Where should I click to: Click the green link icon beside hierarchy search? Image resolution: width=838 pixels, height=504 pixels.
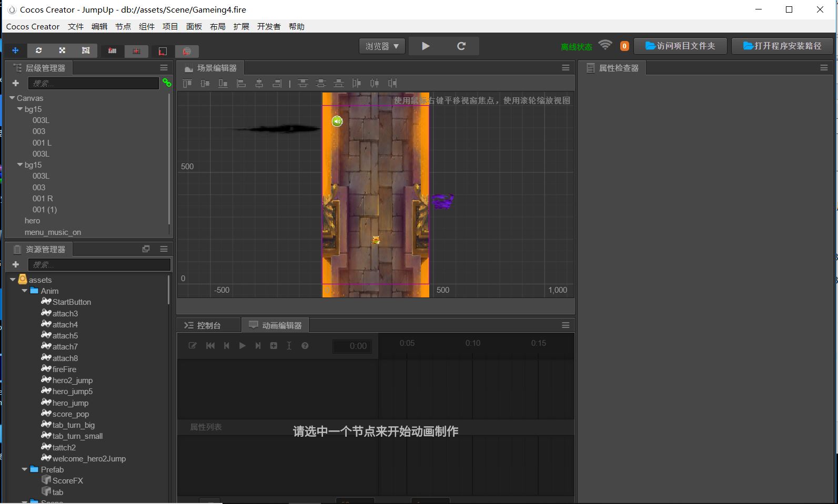tap(167, 83)
